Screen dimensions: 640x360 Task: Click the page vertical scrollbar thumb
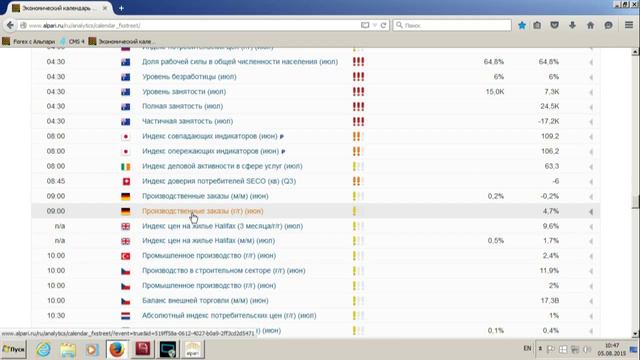pyautogui.click(x=635, y=201)
